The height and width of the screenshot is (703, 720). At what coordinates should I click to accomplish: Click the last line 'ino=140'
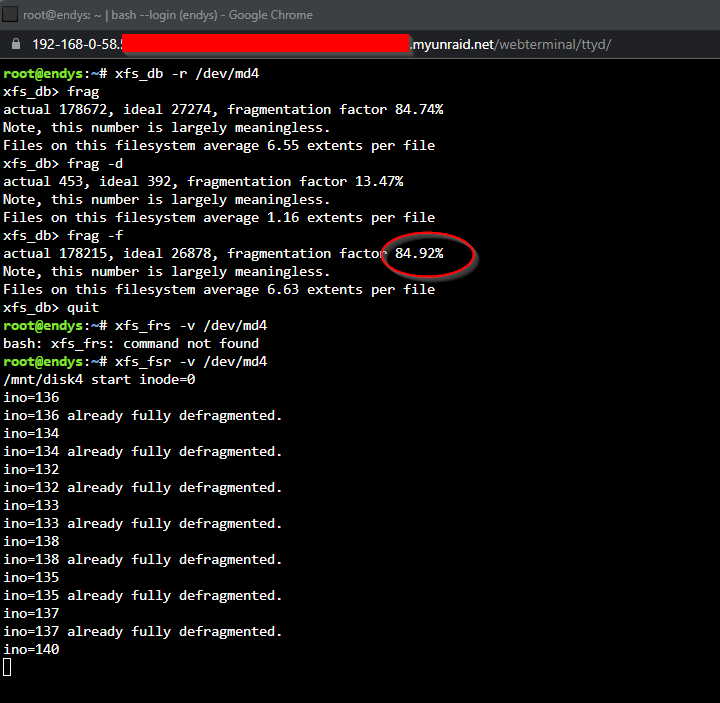(31, 649)
